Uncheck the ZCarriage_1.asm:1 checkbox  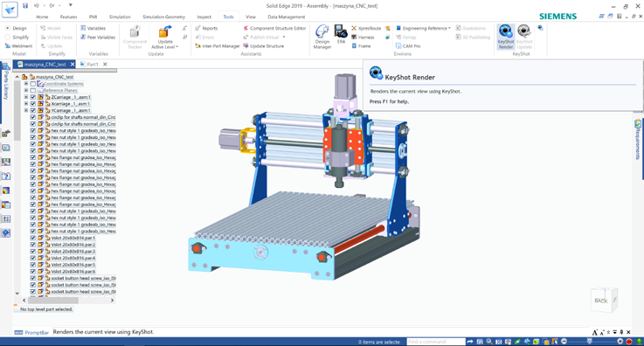(33, 97)
